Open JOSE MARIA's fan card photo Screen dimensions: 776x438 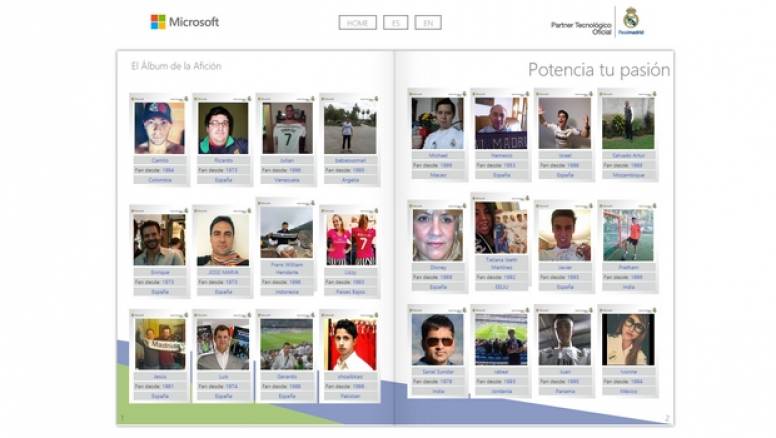pos(223,240)
